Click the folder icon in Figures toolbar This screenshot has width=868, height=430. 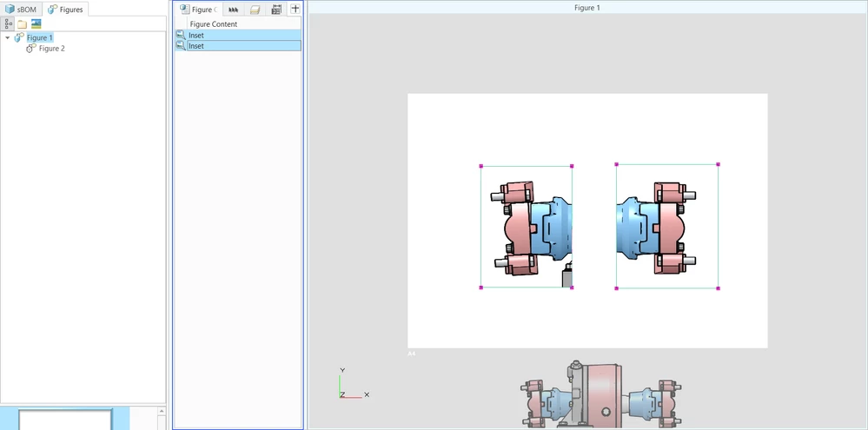[x=22, y=24]
